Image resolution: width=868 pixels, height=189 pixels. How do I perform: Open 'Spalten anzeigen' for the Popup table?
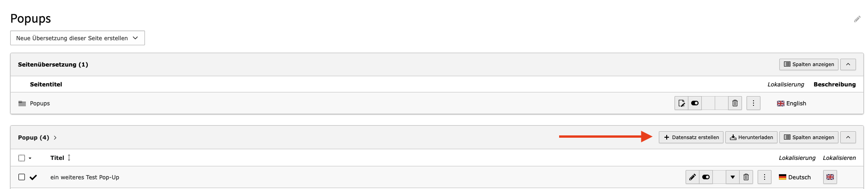[x=809, y=137]
